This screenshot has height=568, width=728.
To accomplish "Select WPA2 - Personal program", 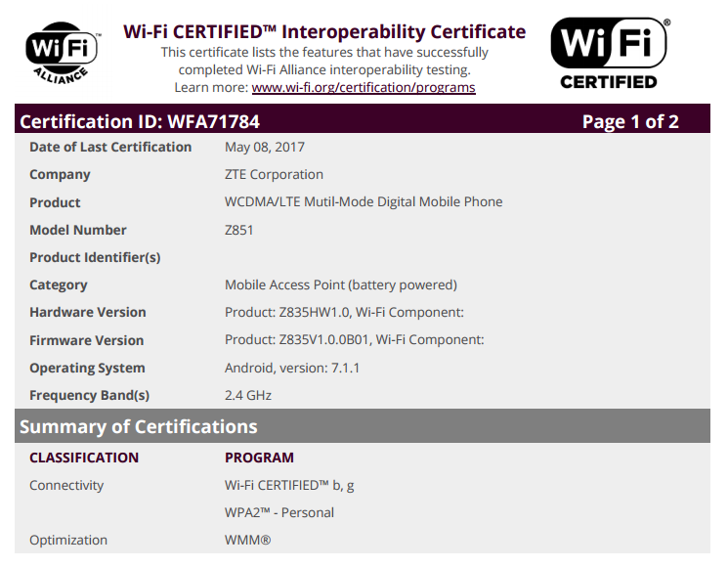I will [279, 512].
